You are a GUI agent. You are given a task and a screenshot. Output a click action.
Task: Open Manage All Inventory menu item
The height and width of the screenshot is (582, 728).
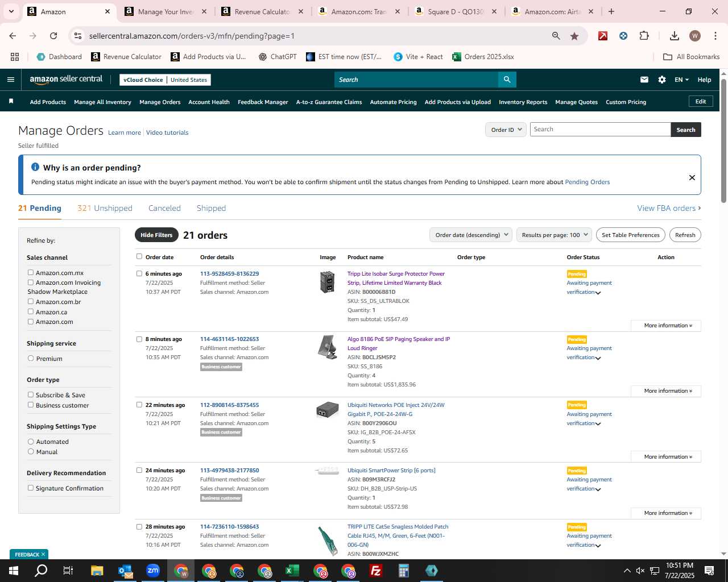tap(102, 102)
